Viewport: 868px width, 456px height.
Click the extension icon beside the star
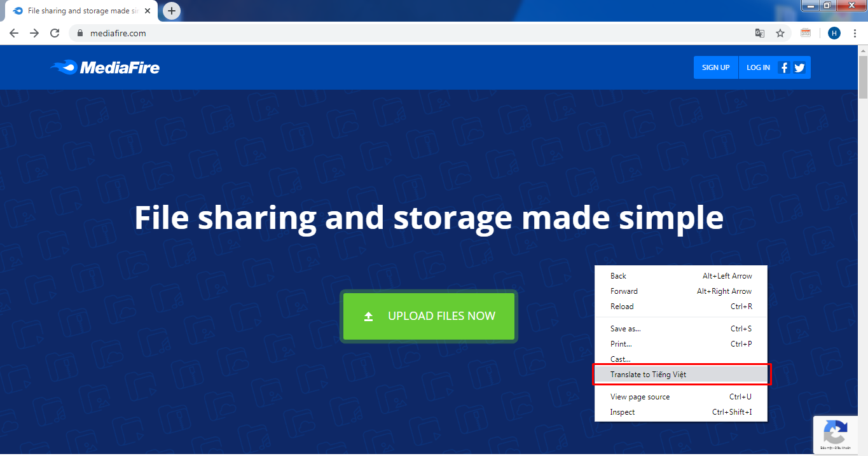pyautogui.click(x=806, y=33)
